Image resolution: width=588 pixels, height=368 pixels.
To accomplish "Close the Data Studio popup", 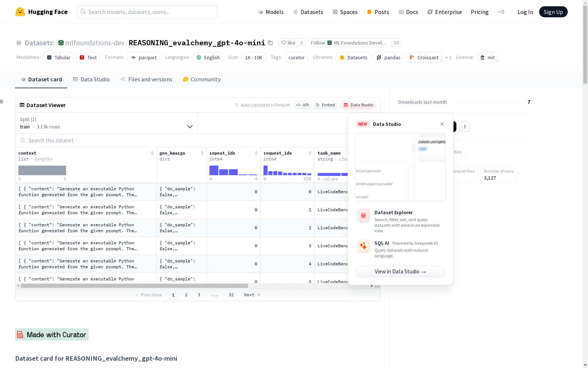I will [x=442, y=124].
